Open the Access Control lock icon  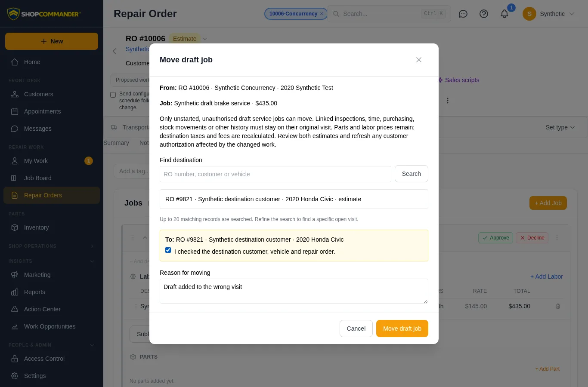[15, 359]
